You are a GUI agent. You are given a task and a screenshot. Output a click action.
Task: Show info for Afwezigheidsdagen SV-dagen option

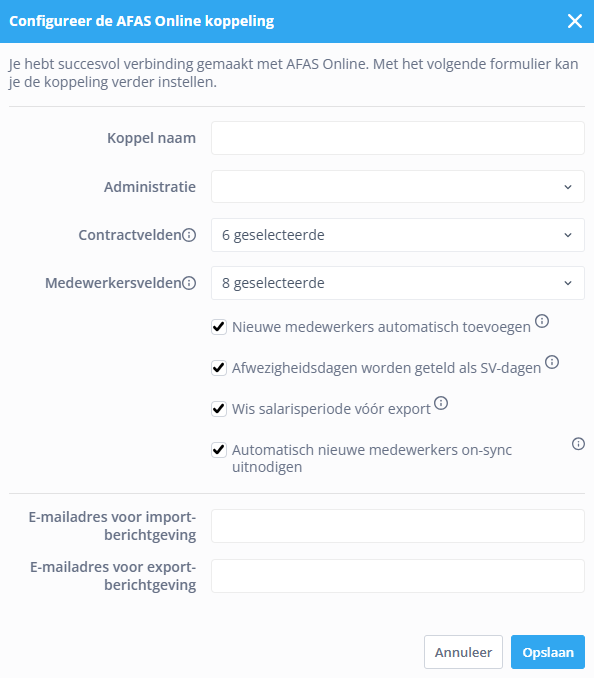tap(552, 362)
